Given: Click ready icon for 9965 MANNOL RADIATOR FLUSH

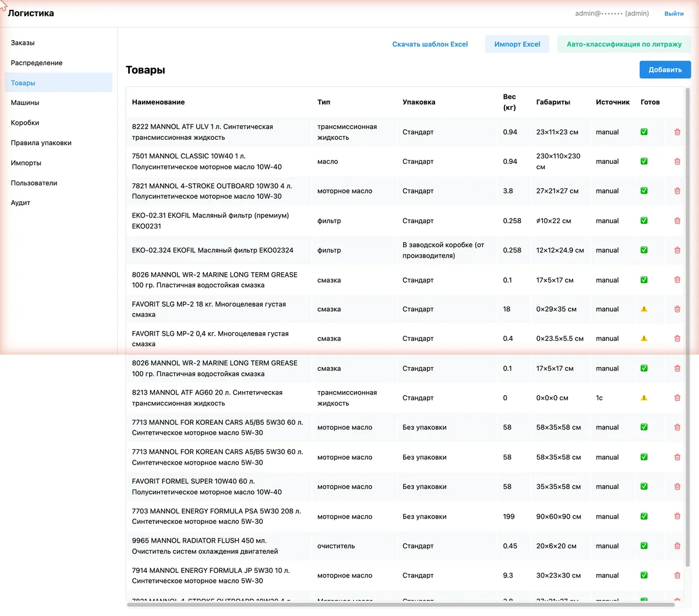Looking at the screenshot, I should coord(644,546).
